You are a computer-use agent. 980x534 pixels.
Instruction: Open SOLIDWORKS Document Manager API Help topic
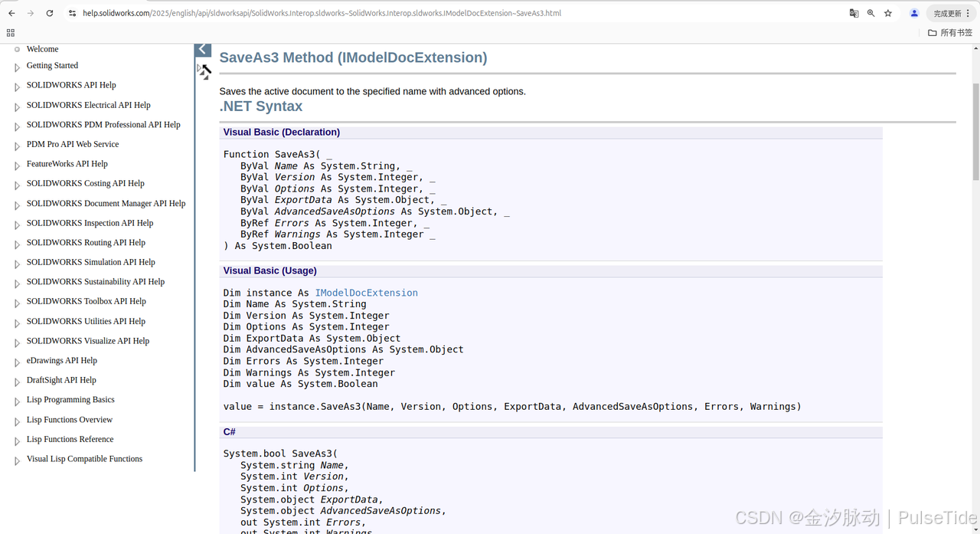pyautogui.click(x=106, y=204)
